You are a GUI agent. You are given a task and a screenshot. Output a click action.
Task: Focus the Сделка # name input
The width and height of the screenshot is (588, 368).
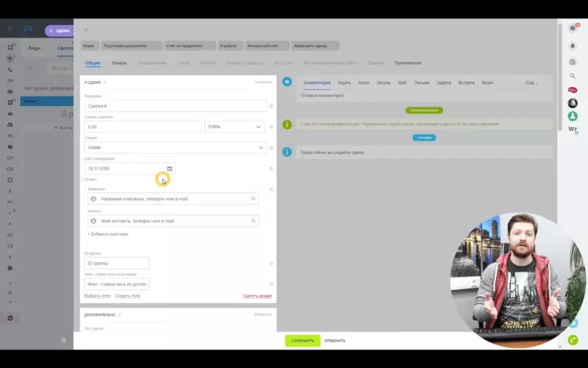point(176,106)
